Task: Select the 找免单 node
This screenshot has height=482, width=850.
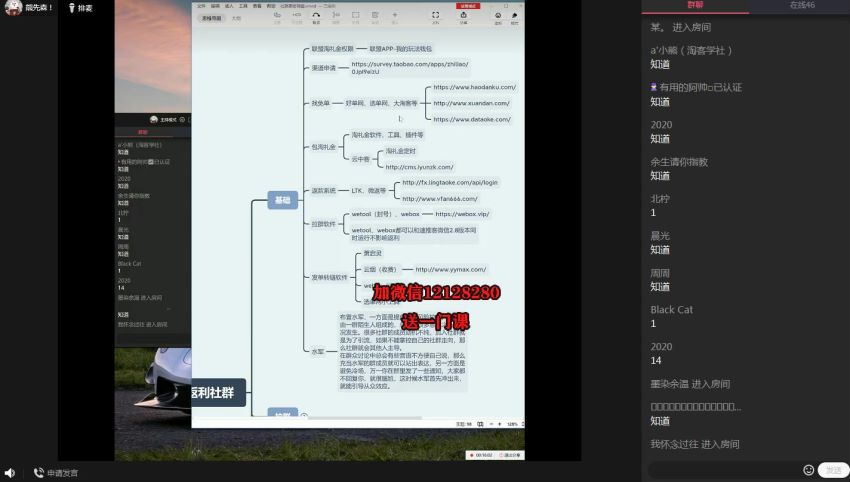Action: pyautogui.click(x=320, y=103)
